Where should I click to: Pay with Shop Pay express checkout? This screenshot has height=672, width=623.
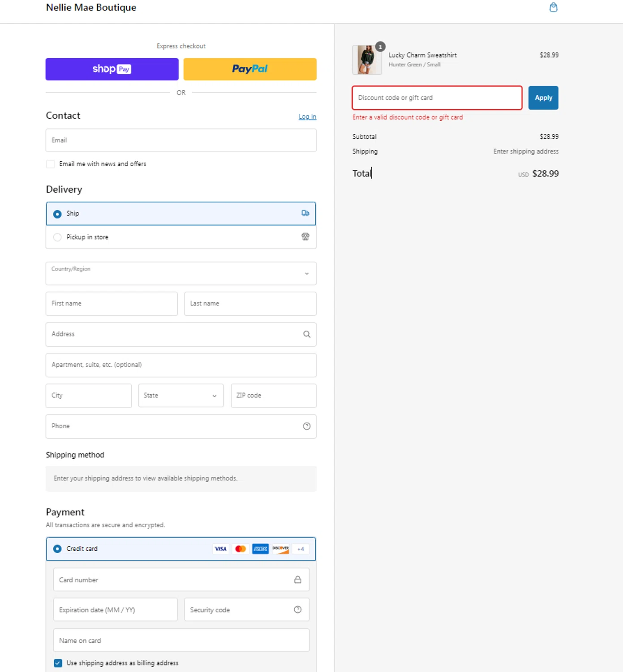(112, 69)
